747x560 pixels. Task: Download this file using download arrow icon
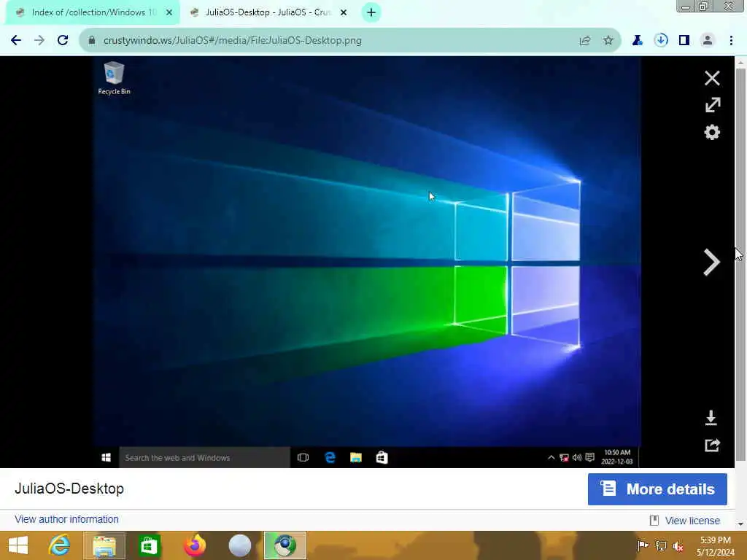coord(711,418)
